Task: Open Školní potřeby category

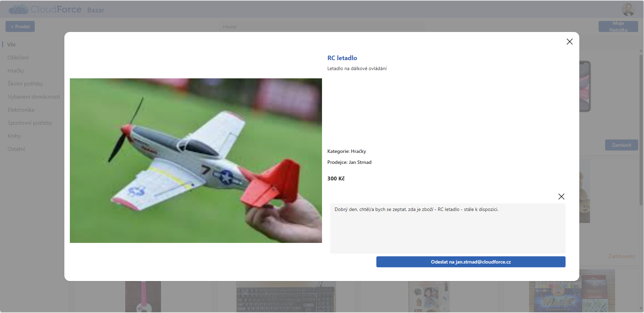Action: 25,84
